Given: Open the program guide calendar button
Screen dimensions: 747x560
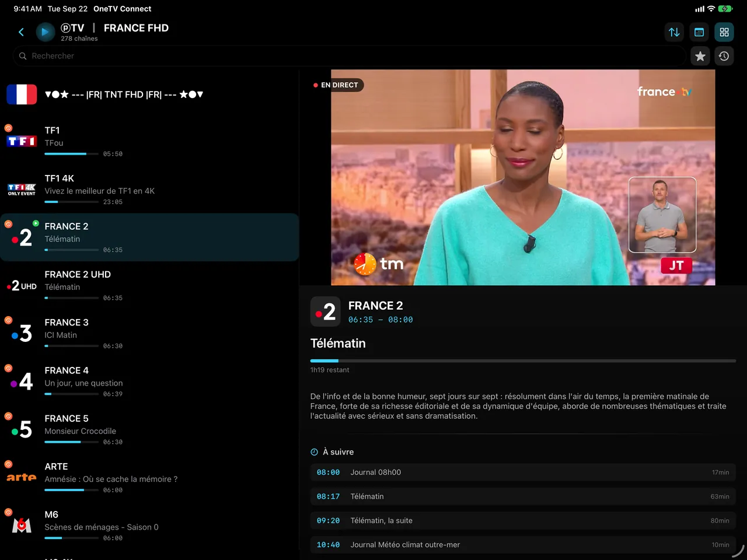Looking at the screenshot, I should (699, 32).
